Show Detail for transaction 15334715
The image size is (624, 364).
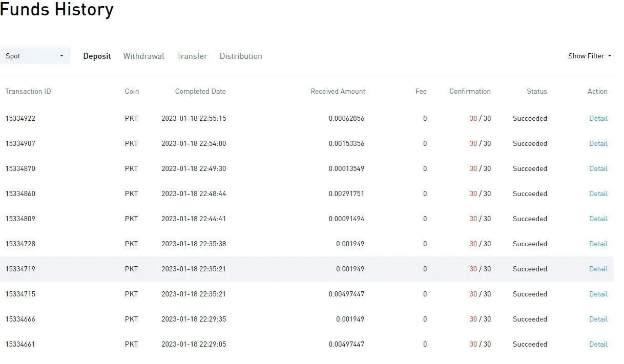click(598, 294)
